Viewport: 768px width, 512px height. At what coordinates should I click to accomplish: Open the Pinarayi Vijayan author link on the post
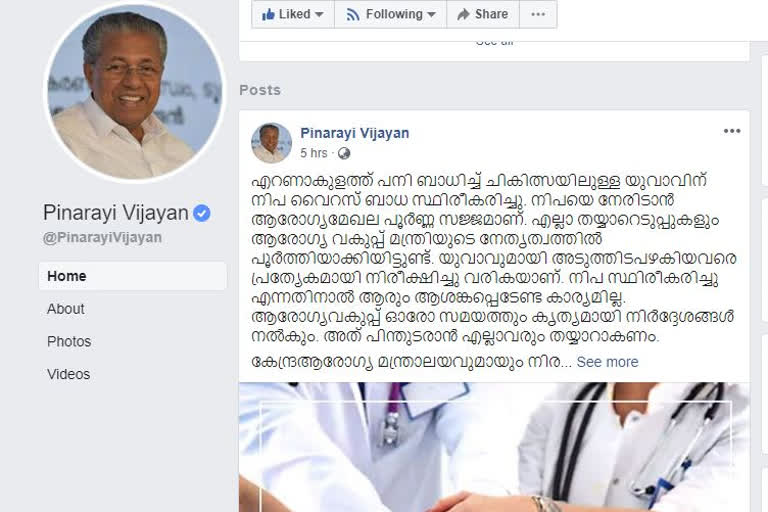pos(355,133)
